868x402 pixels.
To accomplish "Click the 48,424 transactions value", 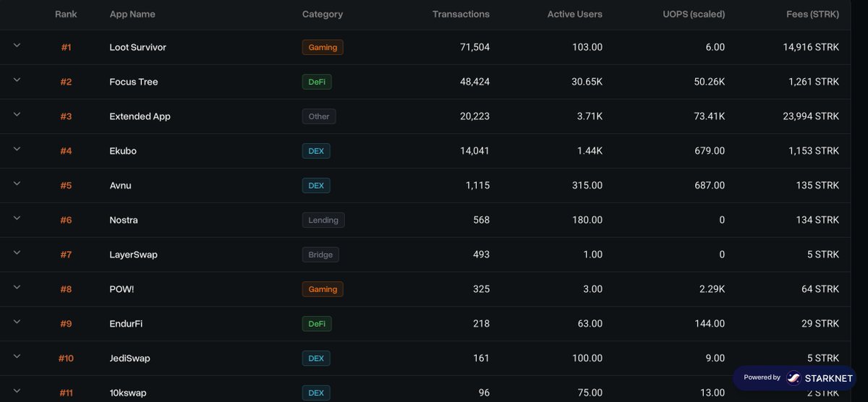I will pos(475,82).
